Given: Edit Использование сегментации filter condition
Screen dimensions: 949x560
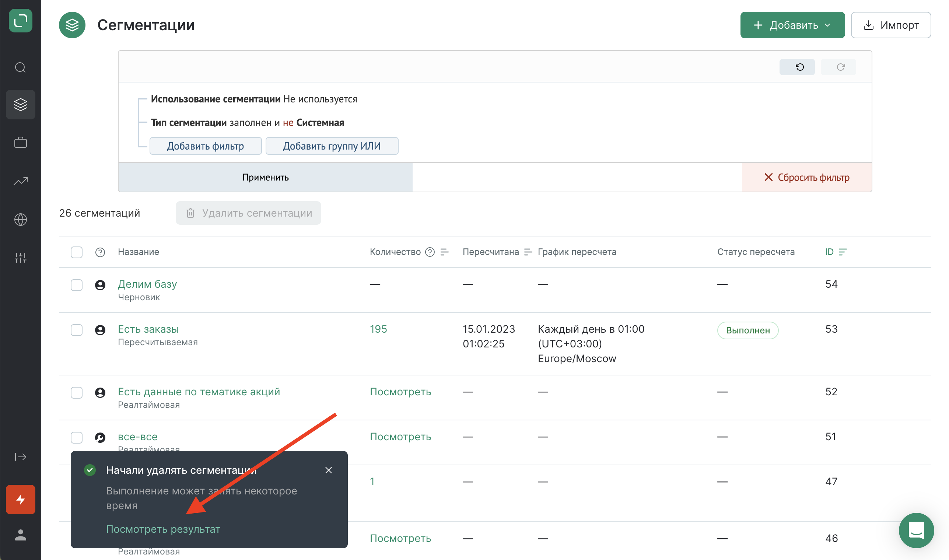Looking at the screenshot, I should tap(254, 99).
